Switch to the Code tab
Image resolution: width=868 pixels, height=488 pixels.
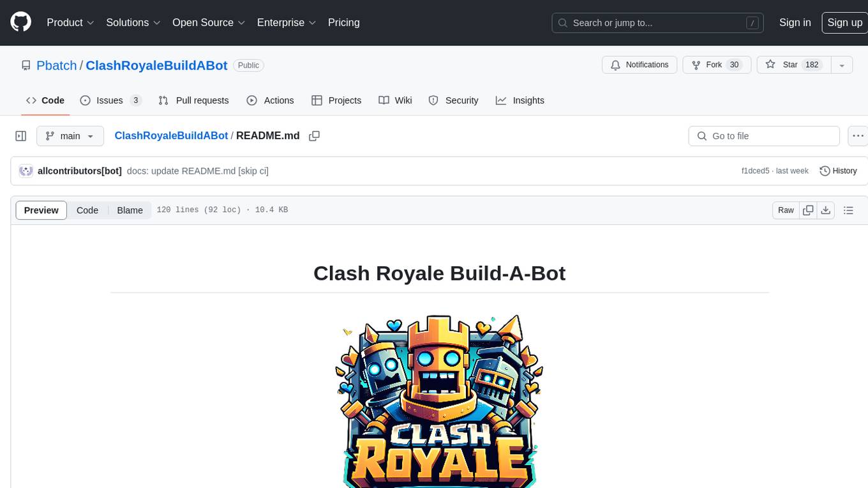[x=45, y=100]
